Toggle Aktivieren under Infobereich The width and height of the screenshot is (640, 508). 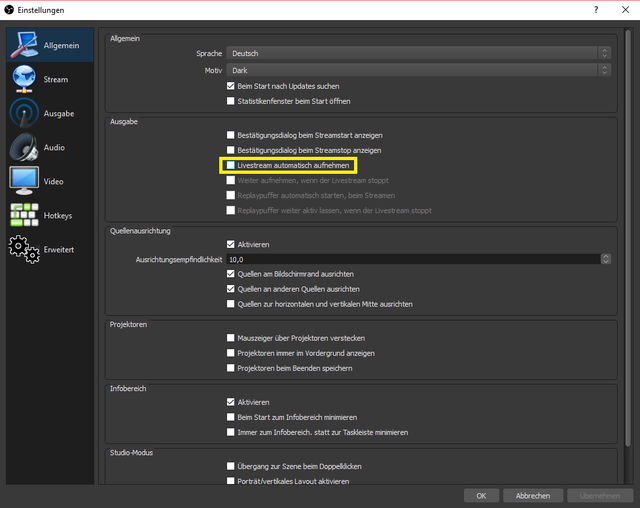(x=231, y=402)
